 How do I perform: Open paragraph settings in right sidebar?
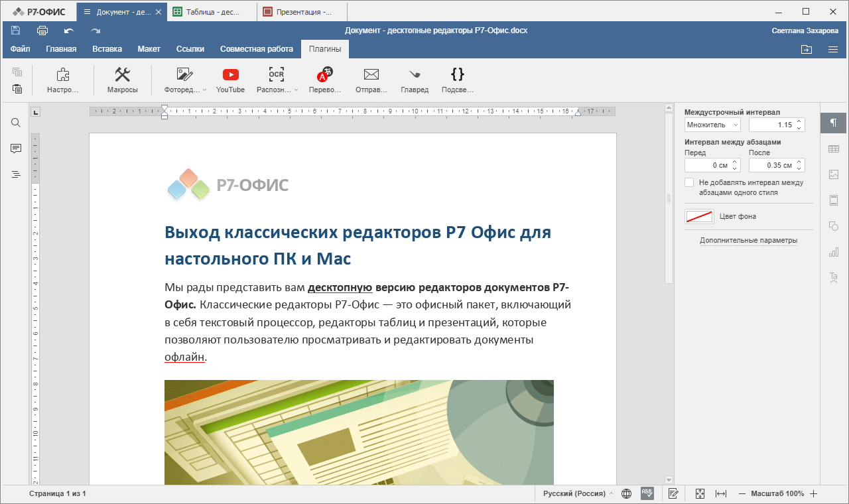pyautogui.click(x=833, y=123)
